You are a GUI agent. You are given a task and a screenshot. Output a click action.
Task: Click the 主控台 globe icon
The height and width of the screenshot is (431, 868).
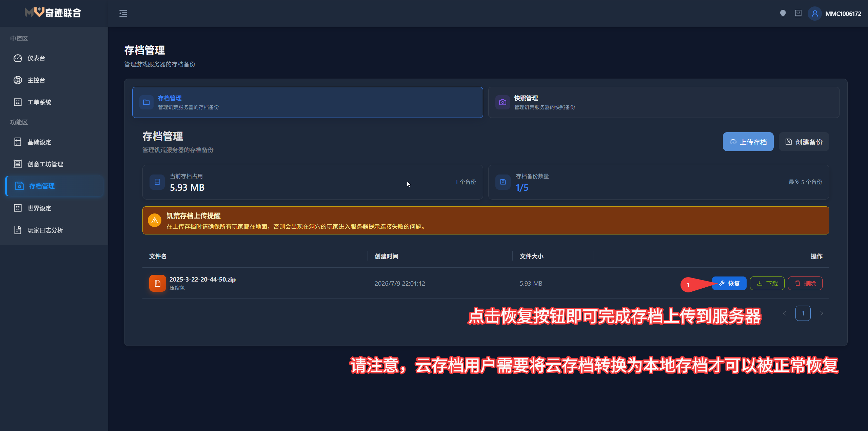pos(18,80)
